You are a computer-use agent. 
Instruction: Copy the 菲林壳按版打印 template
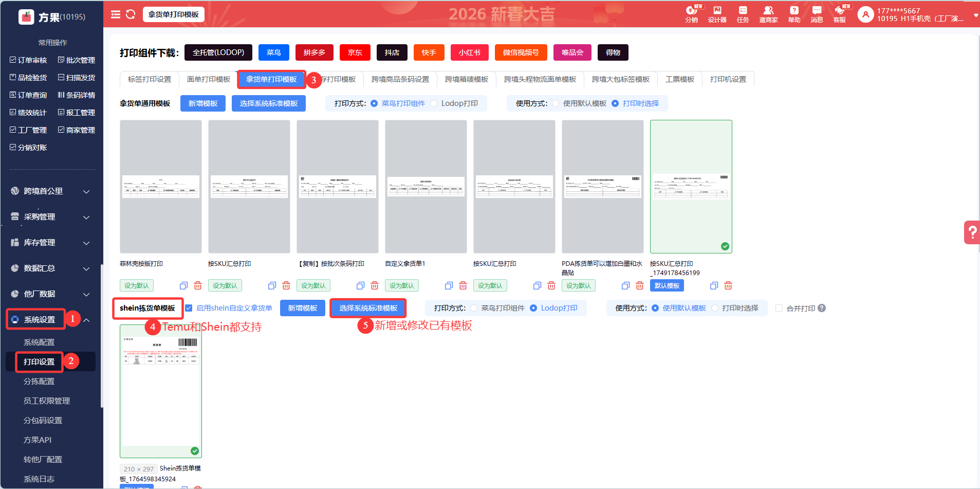[x=183, y=286]
